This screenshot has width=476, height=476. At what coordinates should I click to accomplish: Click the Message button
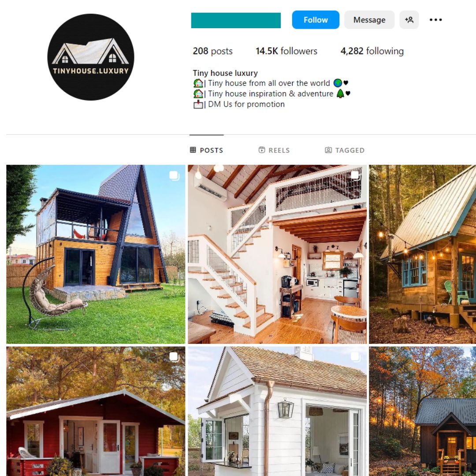click(369, 20)
